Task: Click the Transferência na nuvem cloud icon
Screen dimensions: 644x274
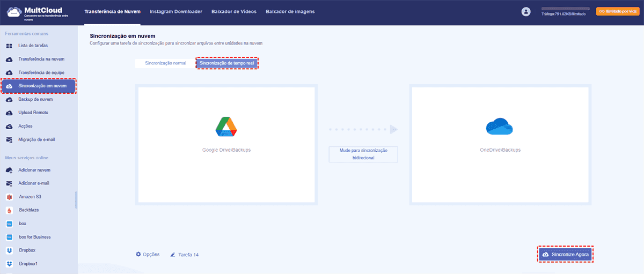Action: [9, 59]
